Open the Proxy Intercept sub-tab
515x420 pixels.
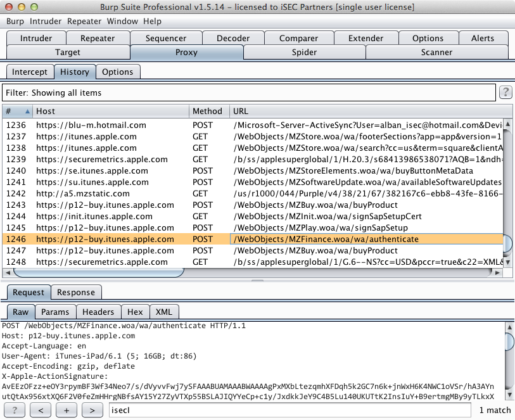pos(30,72)
